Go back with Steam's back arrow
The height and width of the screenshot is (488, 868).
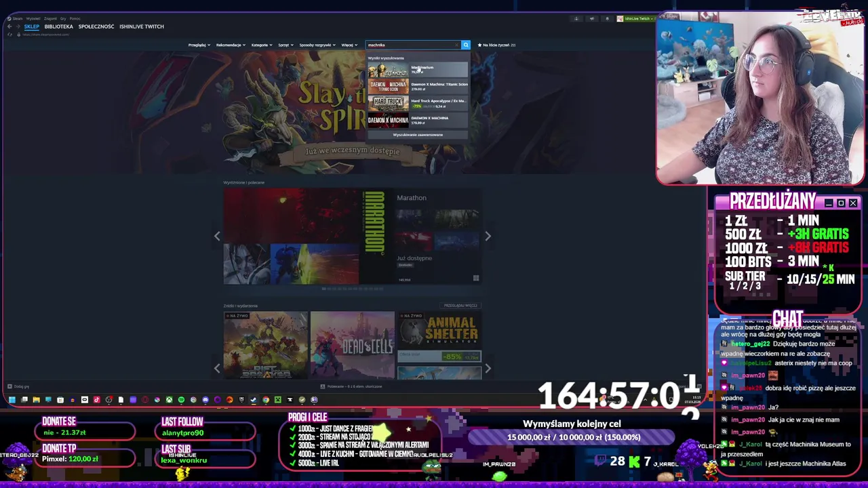(x=9, y=26)
